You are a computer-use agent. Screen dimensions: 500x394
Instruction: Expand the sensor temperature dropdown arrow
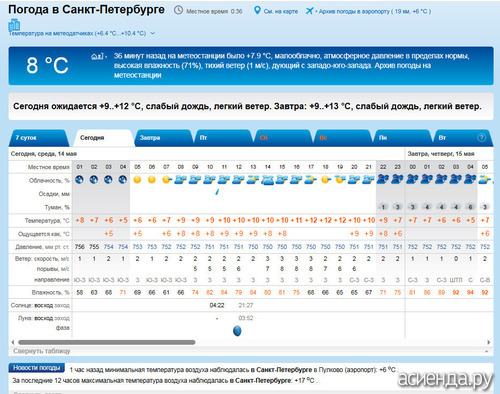point(153,33)
